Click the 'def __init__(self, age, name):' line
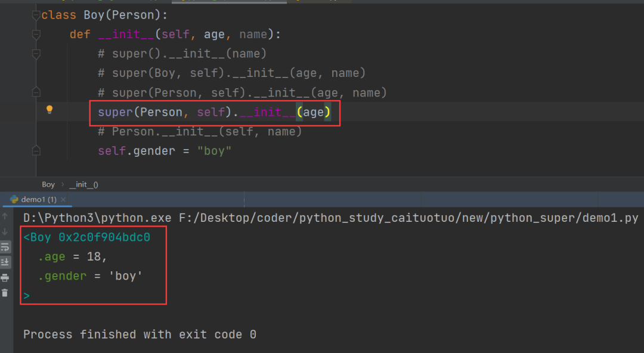Image resolution: width=644 pixels, height=353 pixels. pos(175,35)
